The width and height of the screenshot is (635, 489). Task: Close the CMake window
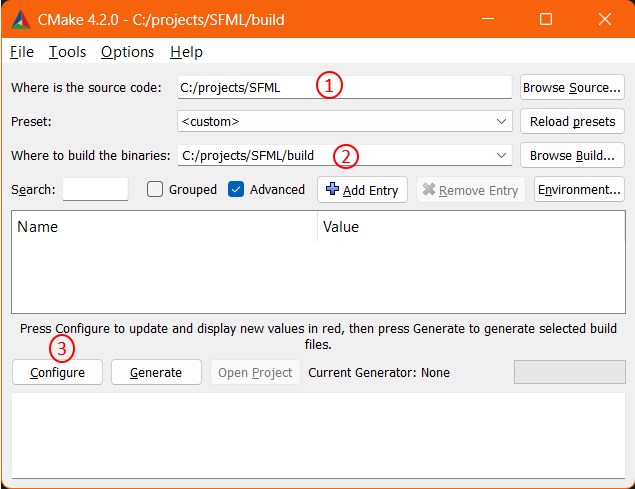coord(605,19)
